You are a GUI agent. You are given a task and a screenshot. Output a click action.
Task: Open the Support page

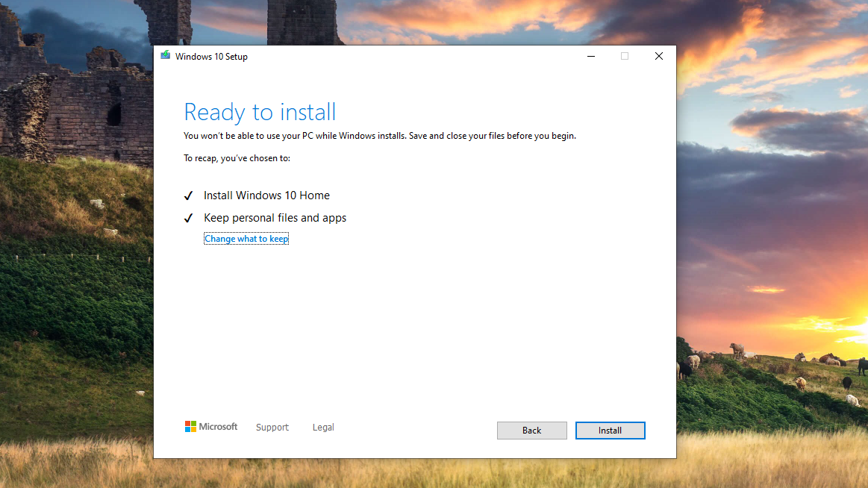[272, 427]
